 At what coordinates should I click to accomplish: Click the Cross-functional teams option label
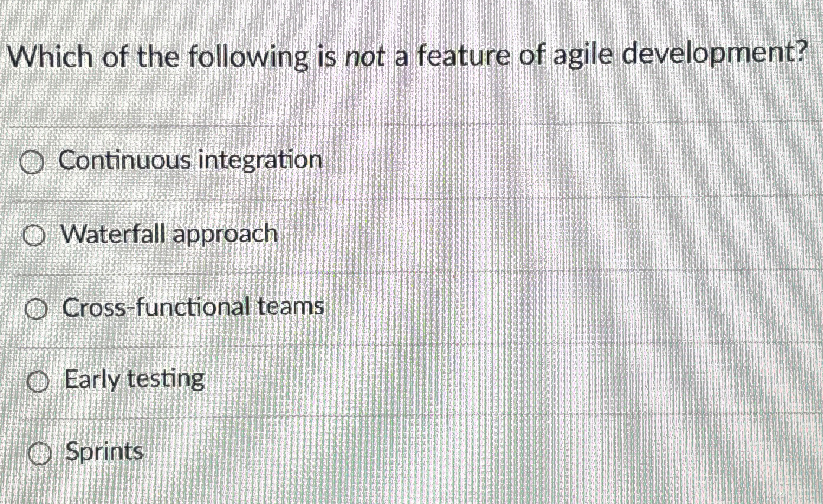(193, 307)
